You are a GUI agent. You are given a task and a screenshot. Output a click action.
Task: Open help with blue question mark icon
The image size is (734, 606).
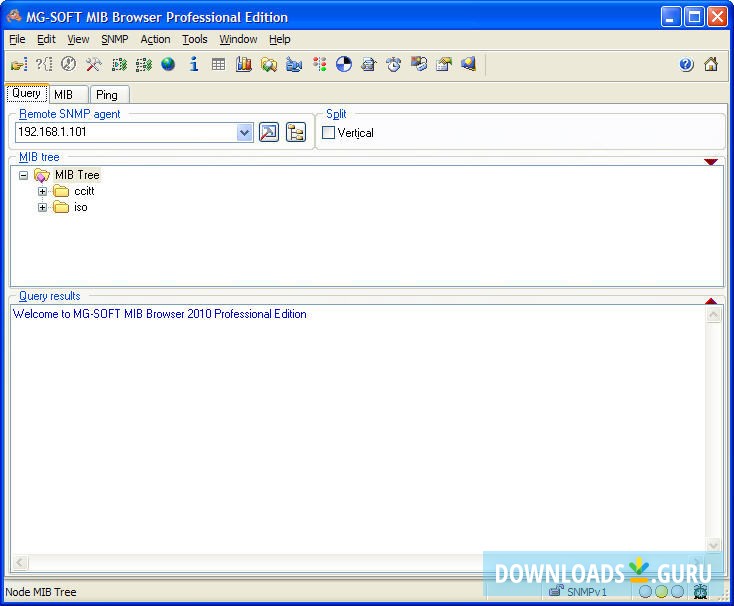686,64
